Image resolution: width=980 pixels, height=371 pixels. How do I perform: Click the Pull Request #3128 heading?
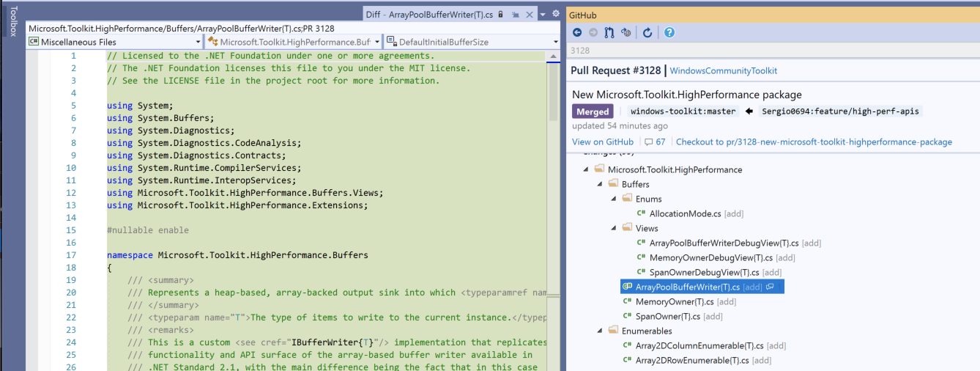[x=617, y=70]
